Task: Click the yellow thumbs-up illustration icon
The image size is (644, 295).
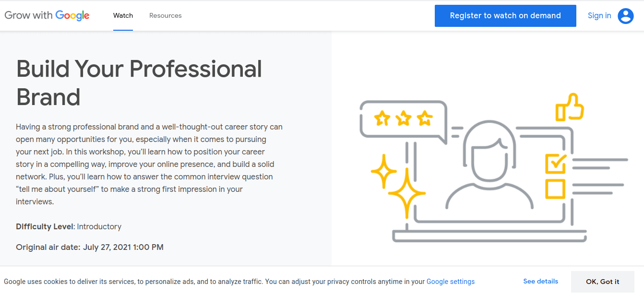Action: [x=570, y=107]
